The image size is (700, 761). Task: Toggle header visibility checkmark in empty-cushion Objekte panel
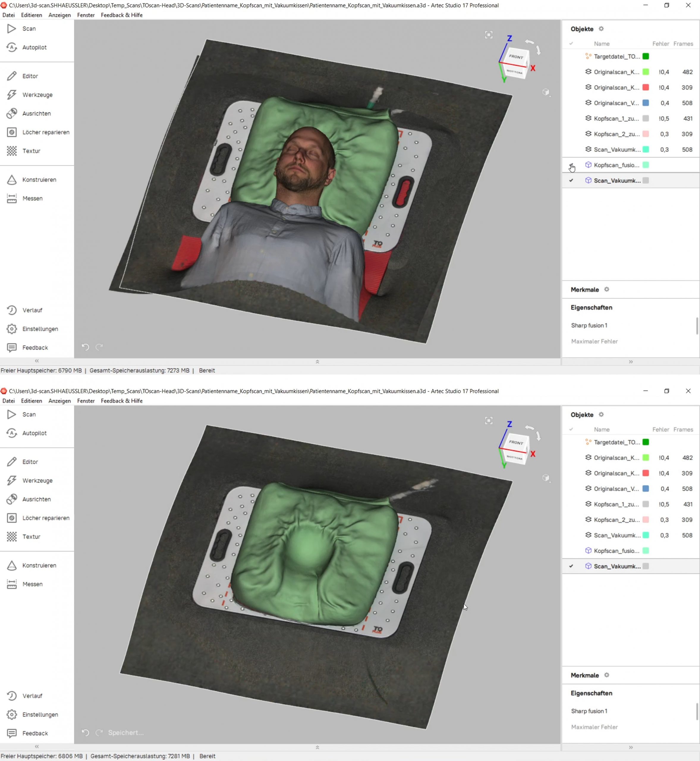tap(571, 429)
